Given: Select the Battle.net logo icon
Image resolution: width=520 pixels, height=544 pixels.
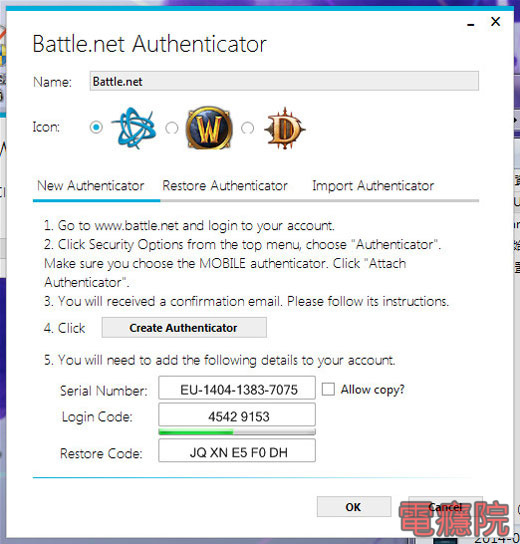Looking at the screenshot, I should pos(134,128).
